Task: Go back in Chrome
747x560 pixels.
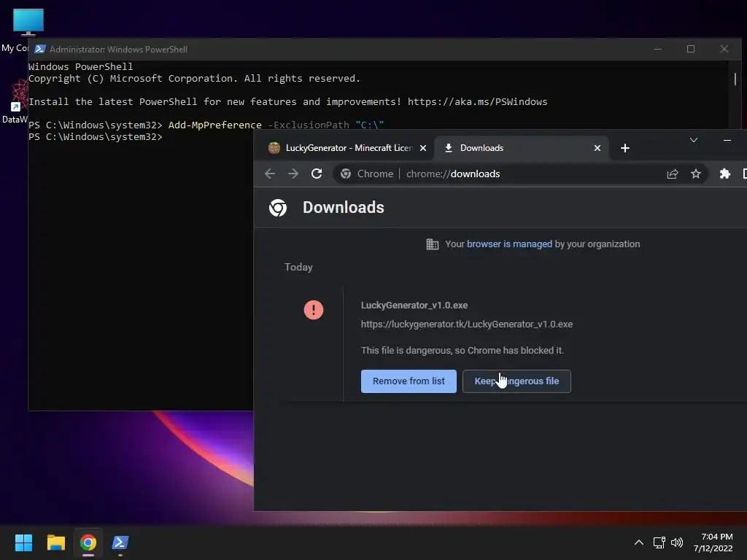Action: click(x=270, y=174)
